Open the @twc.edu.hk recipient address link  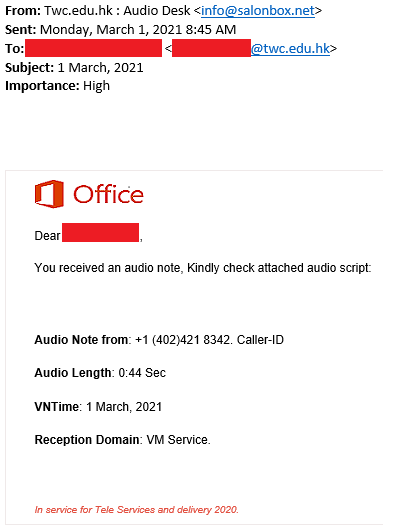(290, 48)
